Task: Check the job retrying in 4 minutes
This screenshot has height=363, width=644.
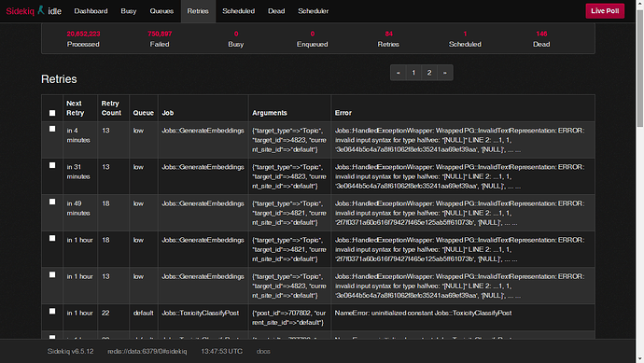Action: point(52,129)
